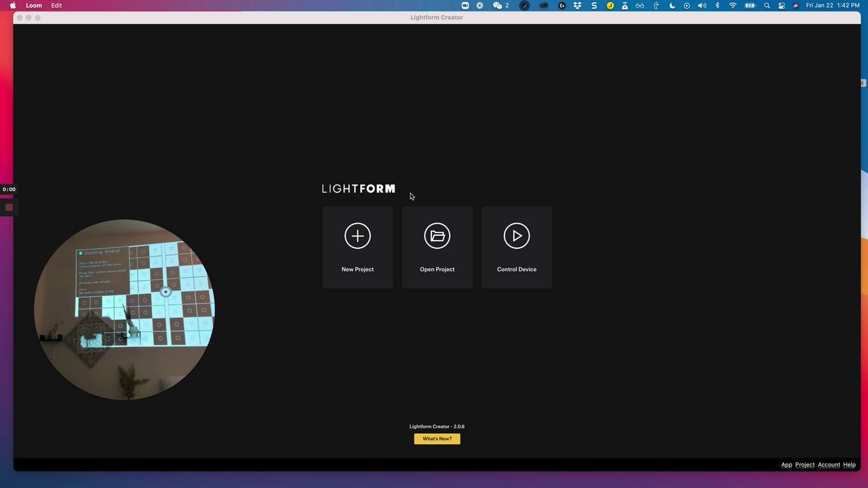Open the App link in footer
The image size is (868, 488).
[x=787, y=465]
